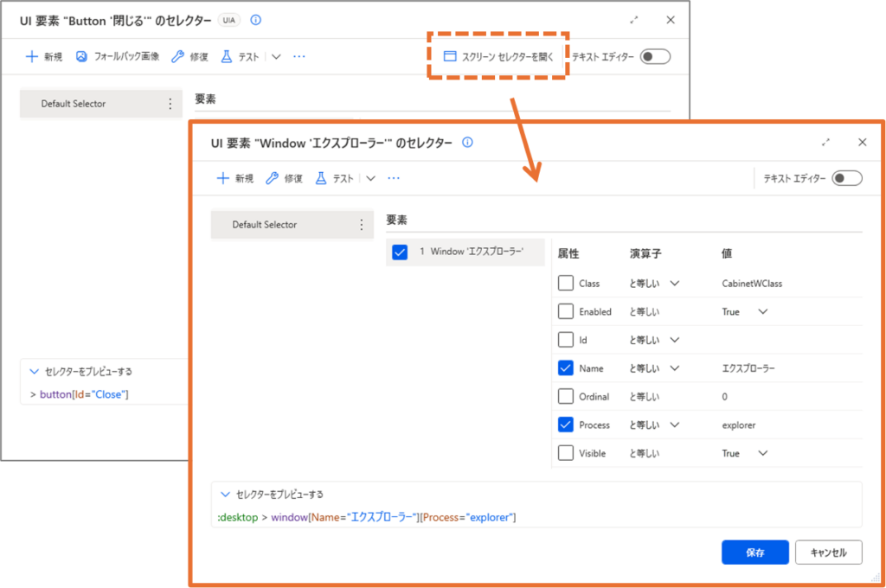Click 修復 in the Window 'エクスプローラー' dialog
886x588 pixels.
284,178
